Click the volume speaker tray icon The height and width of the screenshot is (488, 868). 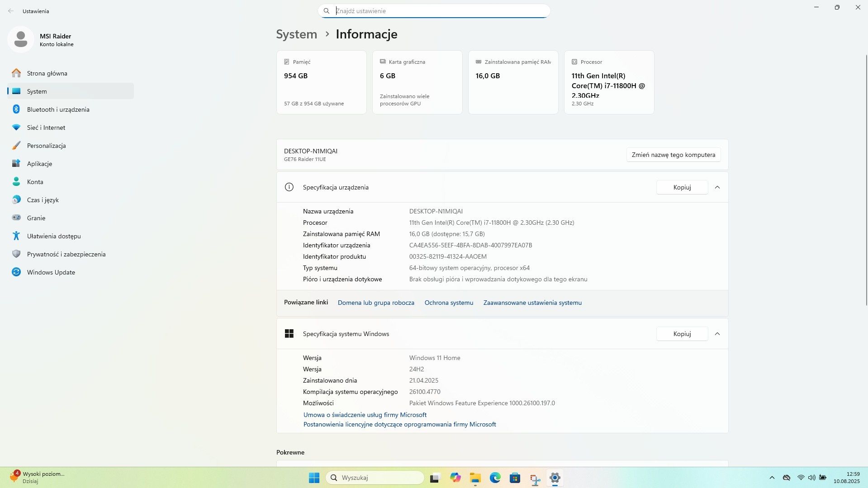point(812,478)
